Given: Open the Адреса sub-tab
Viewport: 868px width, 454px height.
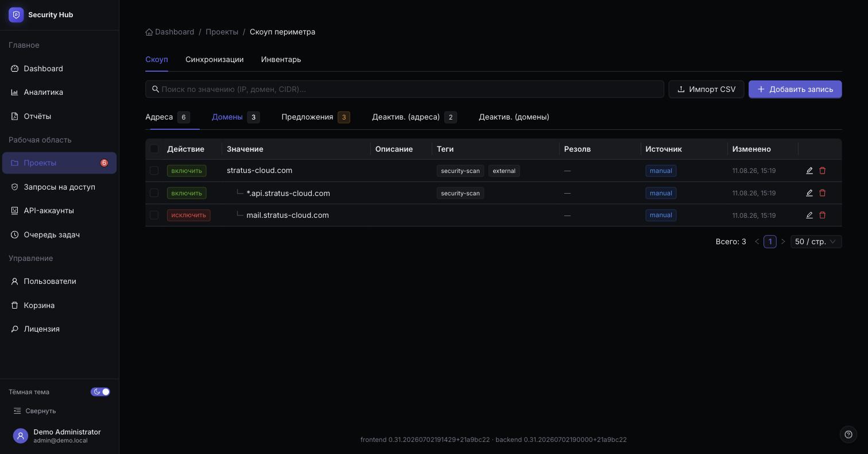Looking at the screenshot, I should 168,117.
